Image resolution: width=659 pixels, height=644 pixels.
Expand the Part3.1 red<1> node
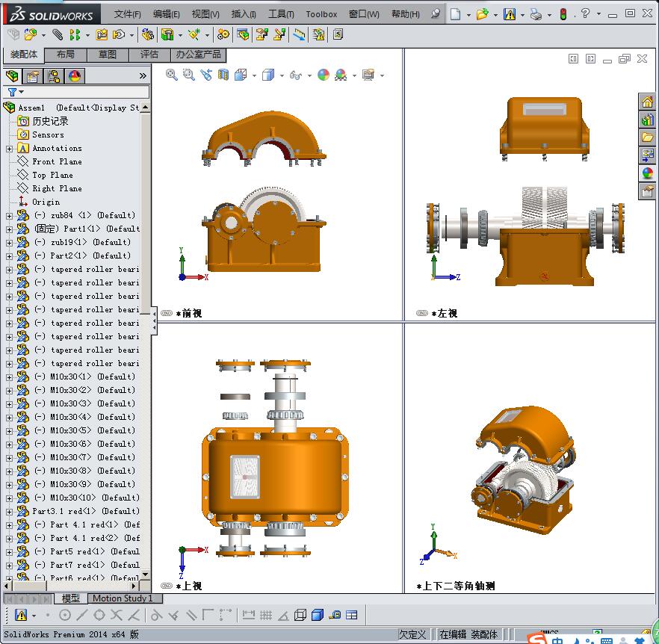(x=9, y=512)
